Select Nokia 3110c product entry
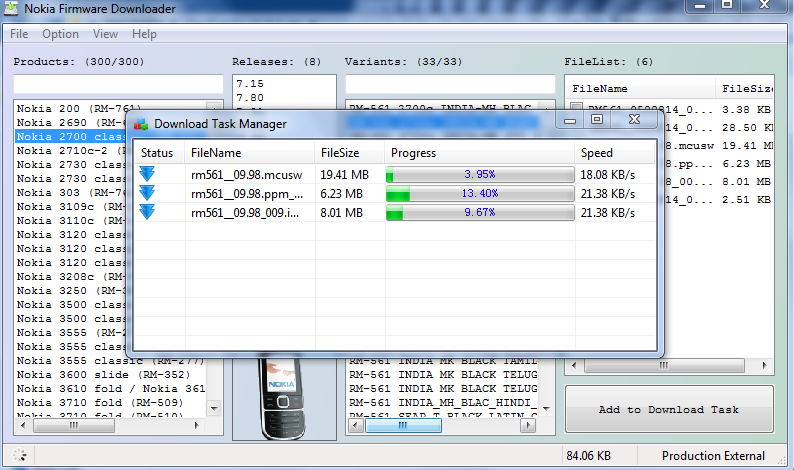This screenshot has height=470, width=794. (71, 220)
